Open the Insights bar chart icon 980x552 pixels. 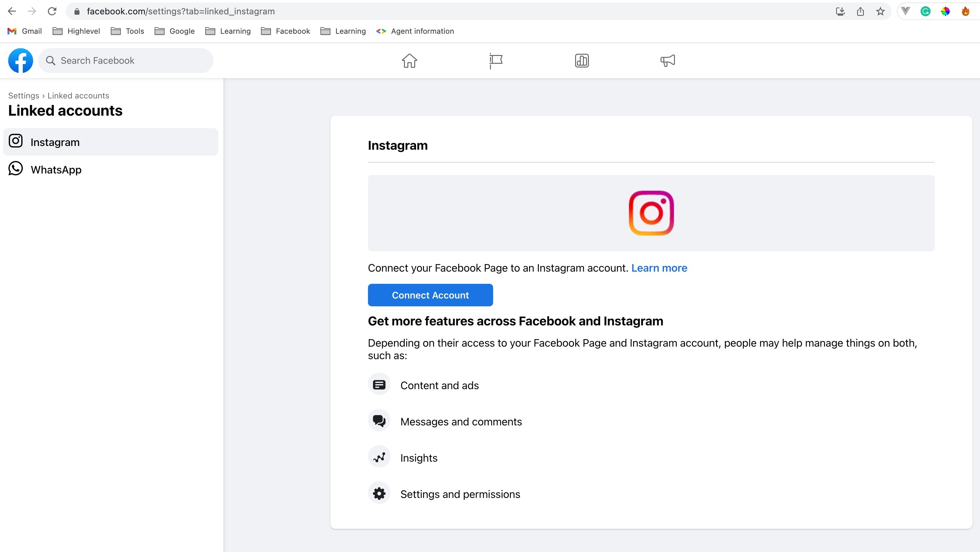582,60
